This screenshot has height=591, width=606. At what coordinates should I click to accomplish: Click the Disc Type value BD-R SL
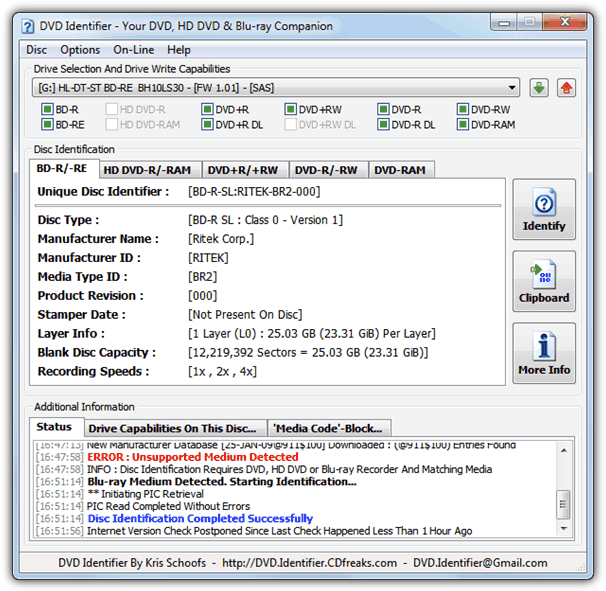click(265, 220)
